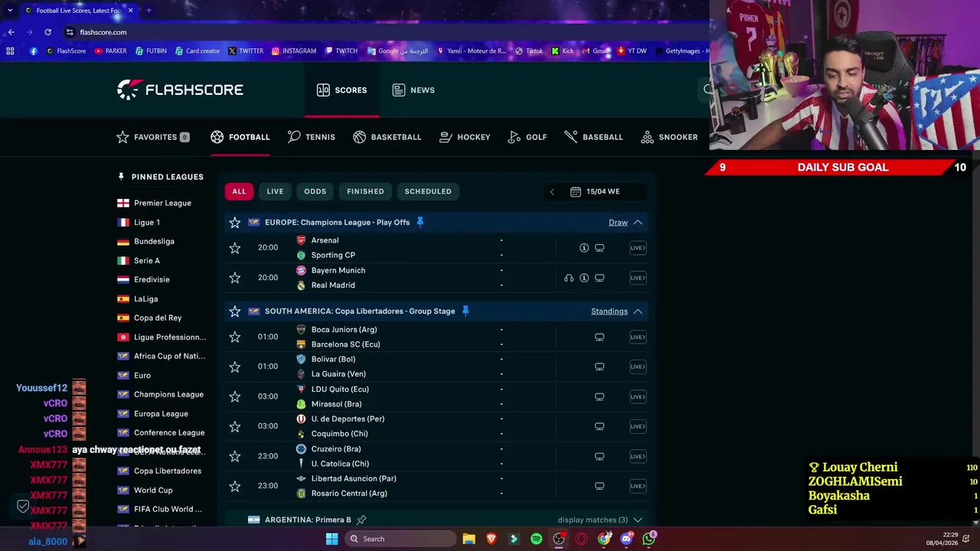
Task: Star the Libertad Asuncion vs Rosario Central match
Action: (x=235, y=486)
